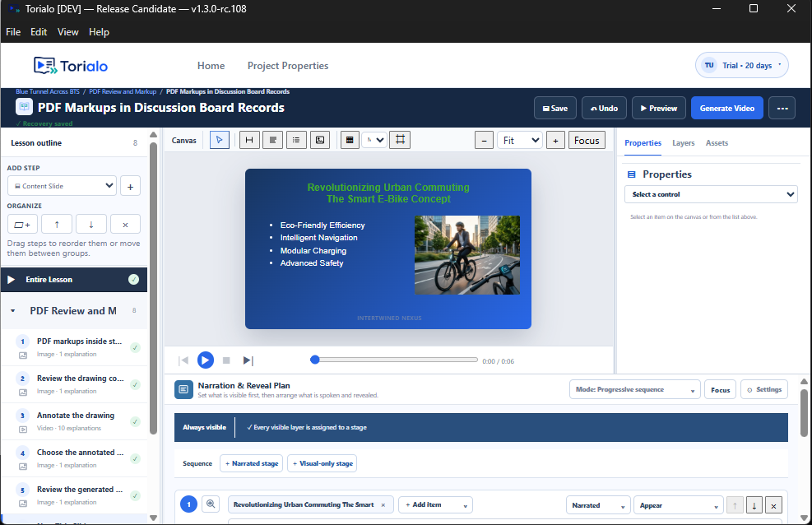Open the Mode: Progressive sequence dropdown

635,389
